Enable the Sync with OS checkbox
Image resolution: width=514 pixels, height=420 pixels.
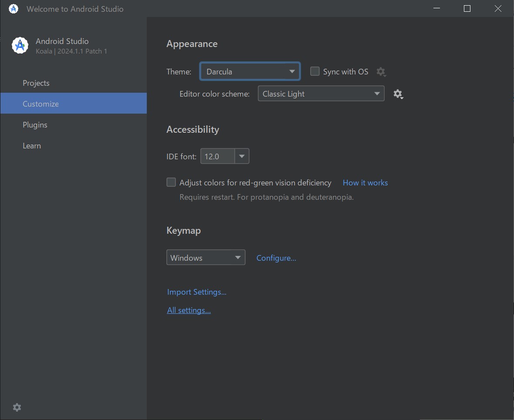click(x=314, y=71)
